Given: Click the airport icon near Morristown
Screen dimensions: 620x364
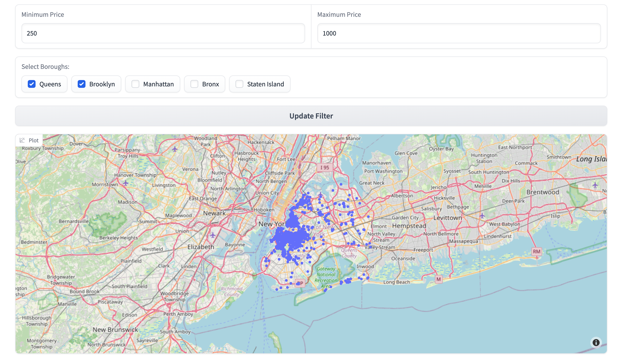Looking at the screenshot, I should [x=125, y=183].
